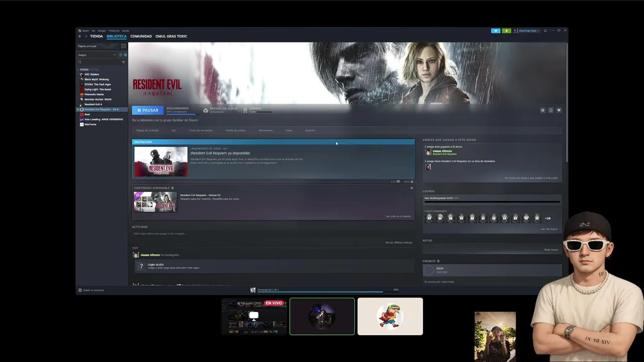Click the plus 38 more achievements
Image resolution: width=644 pixels, height=362 pixels.
pyautogui.click(x=547, y=218)
